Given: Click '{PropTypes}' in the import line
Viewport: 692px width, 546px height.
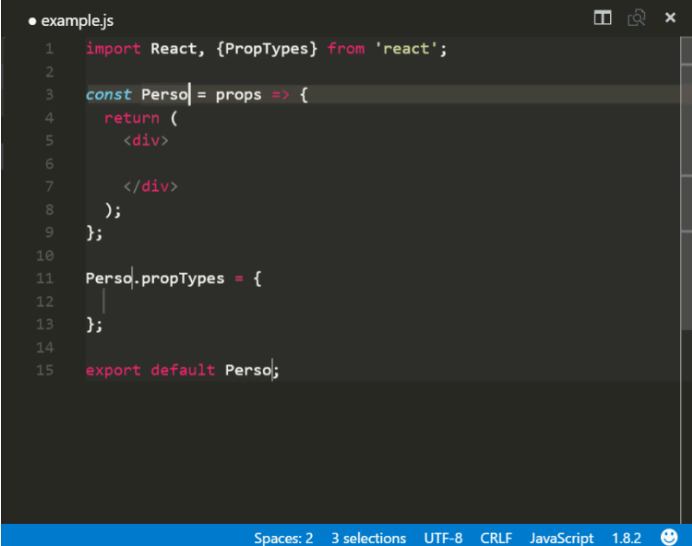Looking at the screenshot, I should tap(267, 49).
